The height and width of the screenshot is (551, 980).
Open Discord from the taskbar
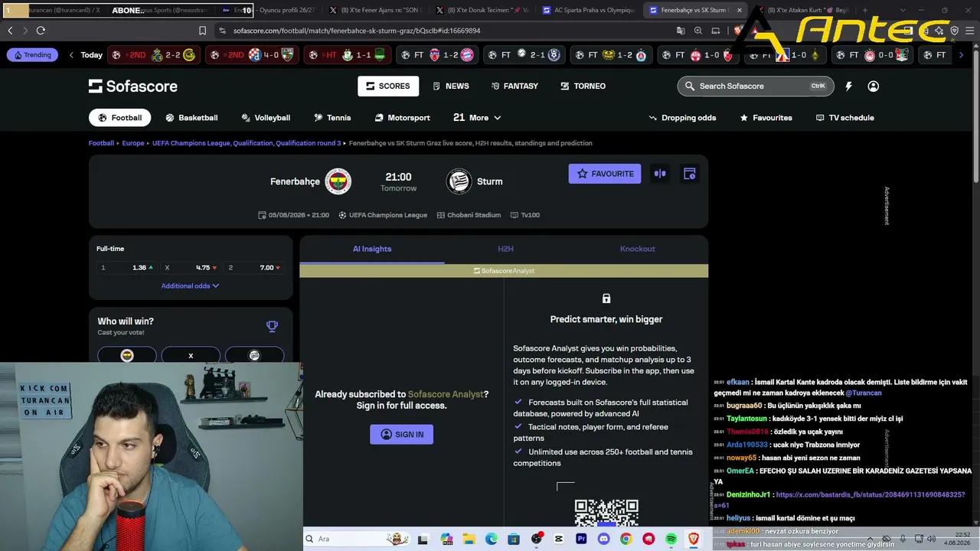(603, 539)
